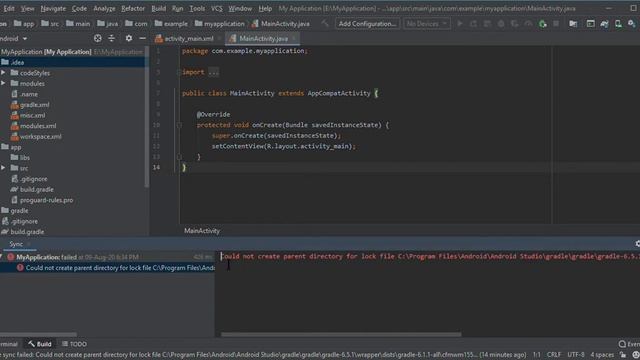Click the 4 spaces indent setting
This screenshot has height=360, width=640.
coord(602,355)
